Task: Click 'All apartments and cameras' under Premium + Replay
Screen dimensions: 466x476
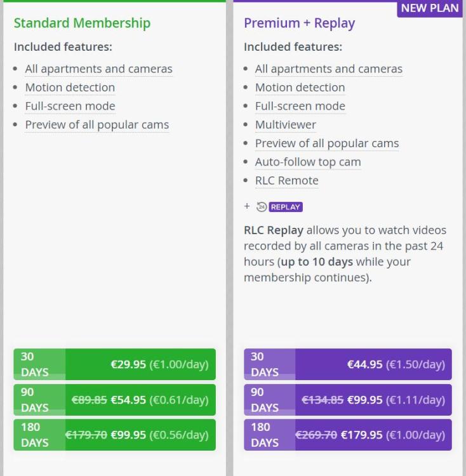Action: coord(328,69)
